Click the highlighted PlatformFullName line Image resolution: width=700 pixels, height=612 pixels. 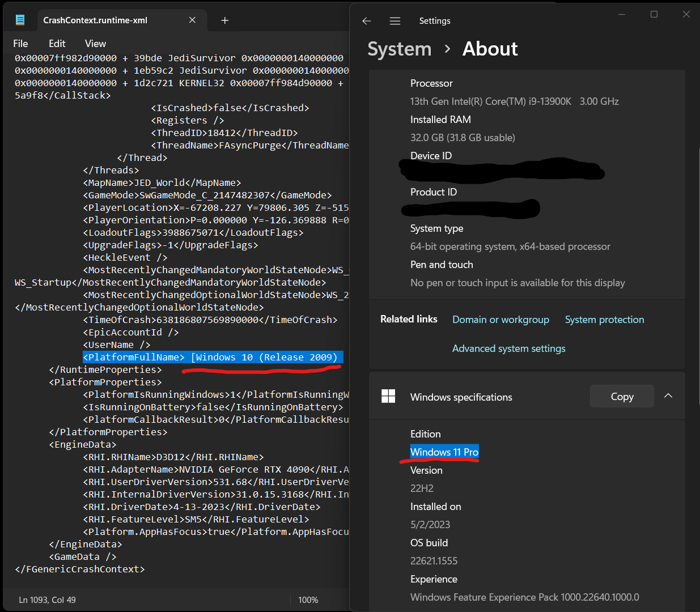click(213, 357)
